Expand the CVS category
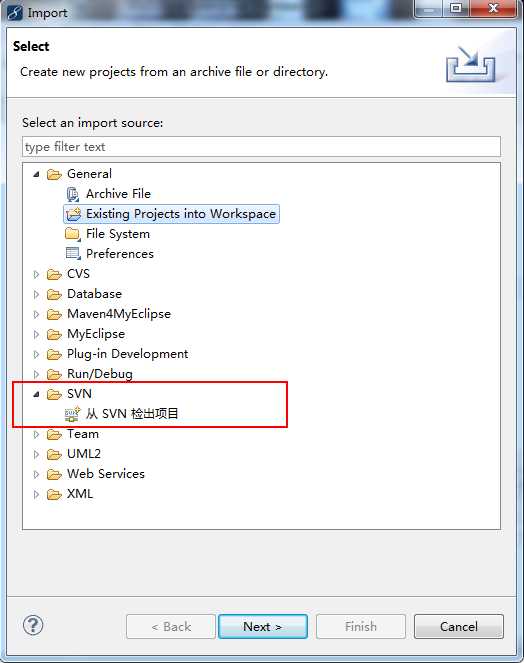524x663 pixels. coord(36,274)
